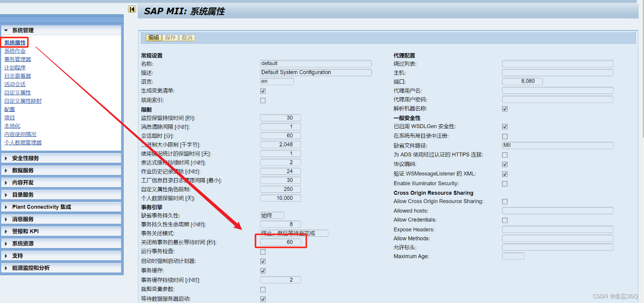644x303 pixels.
Task: Click the 缺省文件路径 field containing MII
Action: 558,146
